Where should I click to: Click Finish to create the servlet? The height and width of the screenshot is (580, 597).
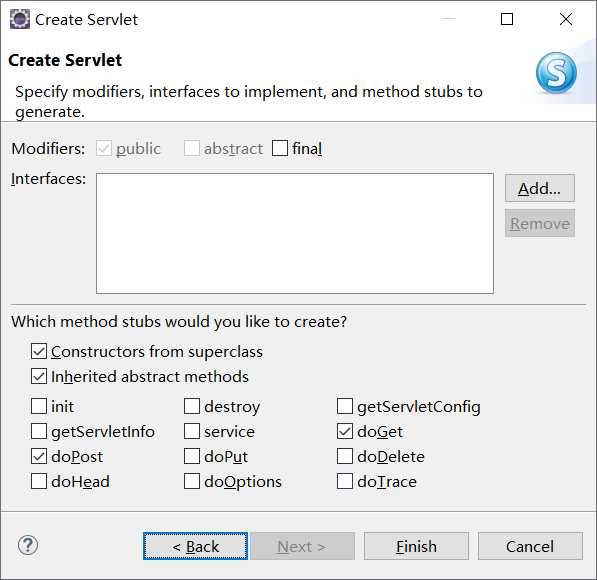click(416, 546)
